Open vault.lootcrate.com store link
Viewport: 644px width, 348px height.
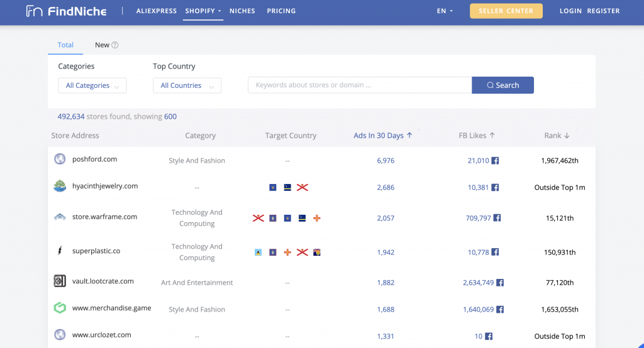103,281
